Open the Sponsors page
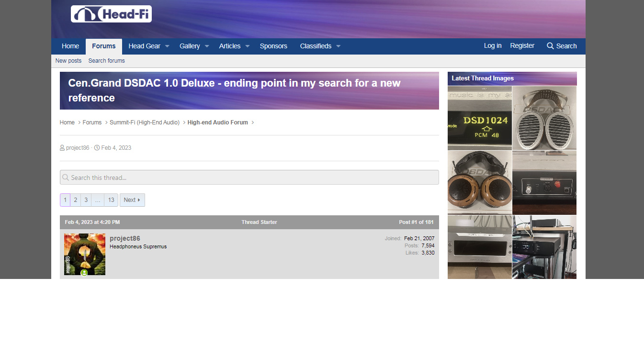Image resolution: width=644 pixels, height=356 pixels. point(273,46)
